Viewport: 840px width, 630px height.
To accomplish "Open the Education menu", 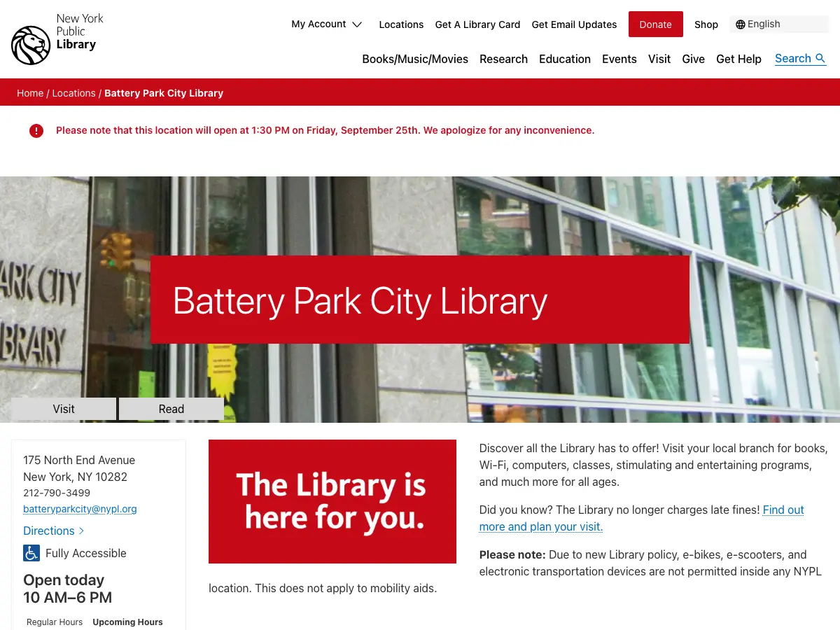I will (x=565, y=59).
